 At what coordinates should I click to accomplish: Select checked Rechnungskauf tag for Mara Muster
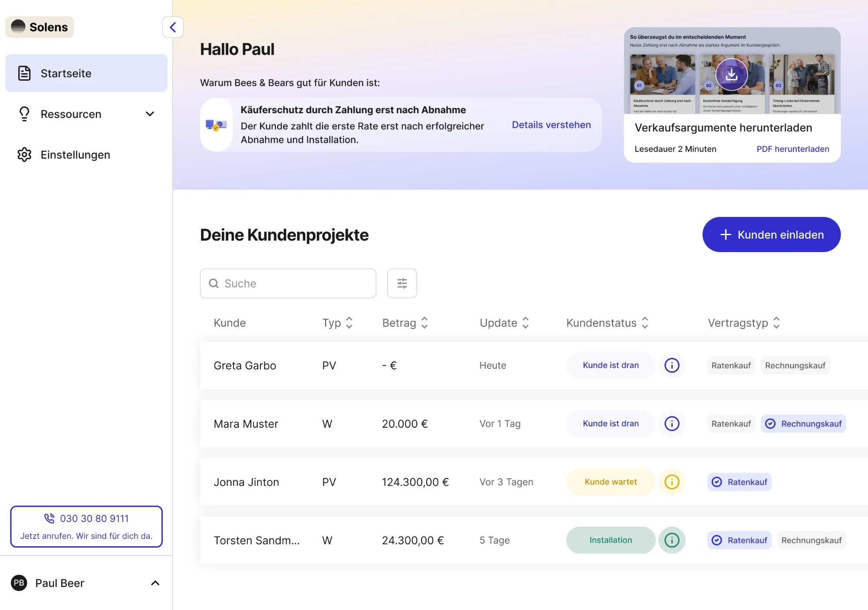[803, 424]
